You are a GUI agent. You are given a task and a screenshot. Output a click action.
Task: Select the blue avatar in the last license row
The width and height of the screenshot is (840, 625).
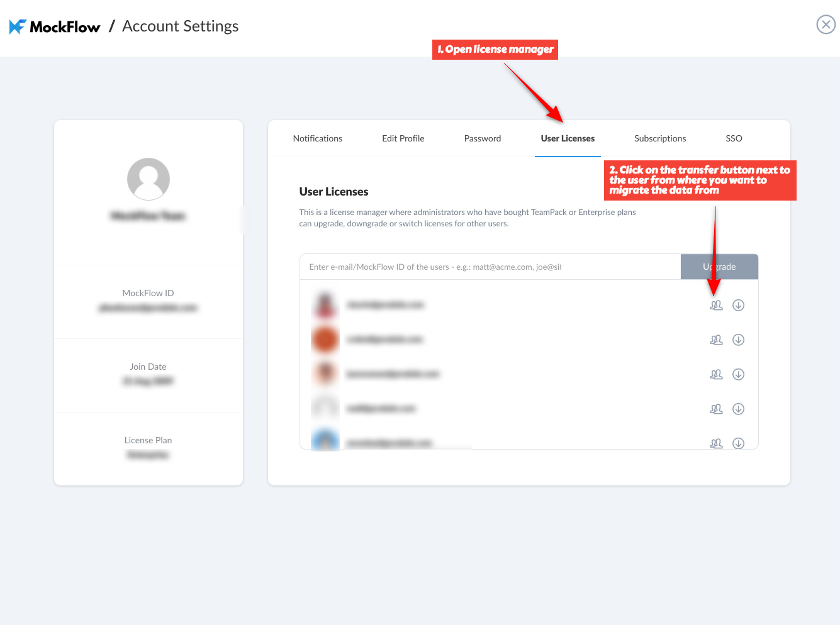pos(325,439)
